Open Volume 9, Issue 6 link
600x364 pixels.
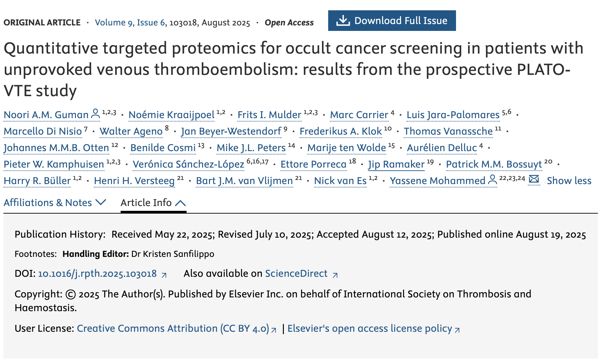click(130, 23)
